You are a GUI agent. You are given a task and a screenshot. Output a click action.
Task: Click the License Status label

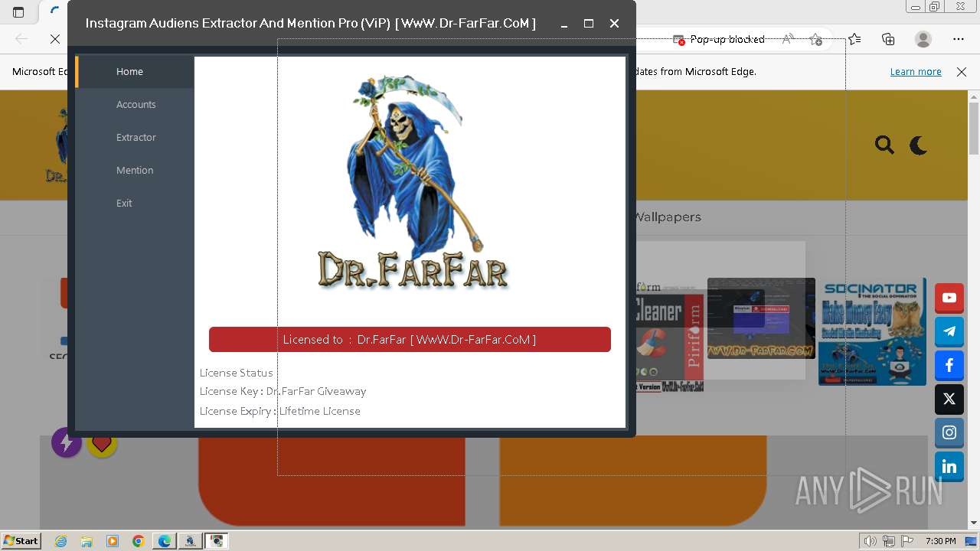click(x=236, y=373)
